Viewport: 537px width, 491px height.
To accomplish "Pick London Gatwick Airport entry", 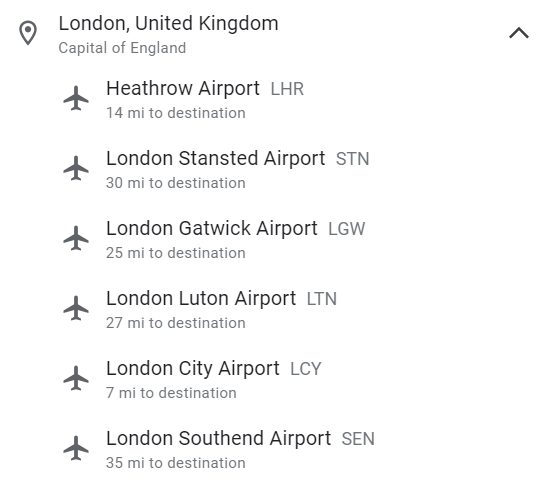I will click(x=268, y=238).
